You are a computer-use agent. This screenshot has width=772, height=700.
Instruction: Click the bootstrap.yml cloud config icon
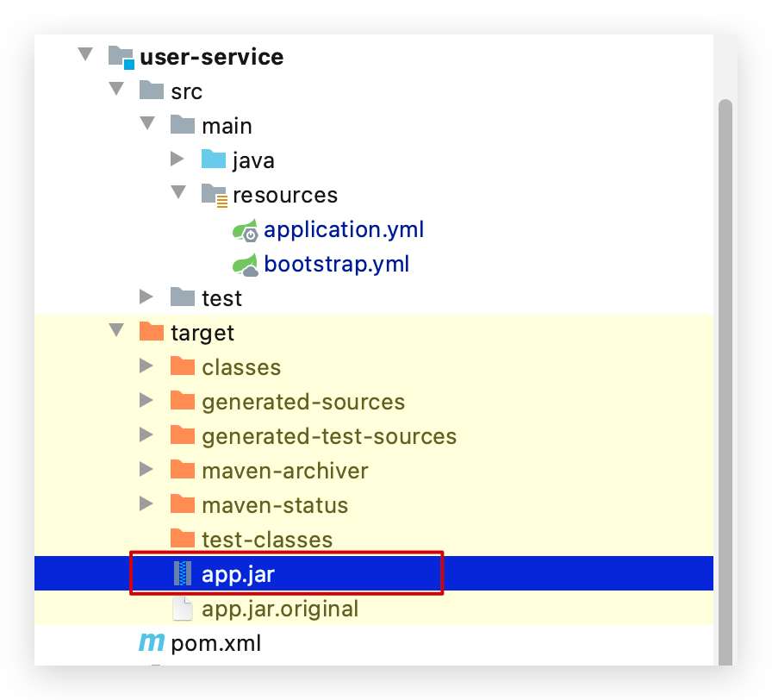coord(246,265)
